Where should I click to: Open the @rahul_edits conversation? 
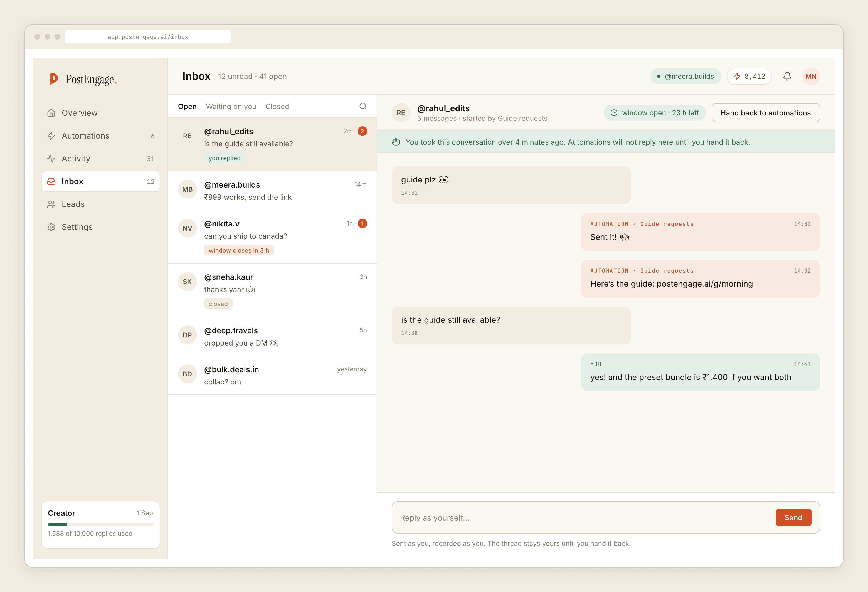pyautogui.click(x=272, y=145)
